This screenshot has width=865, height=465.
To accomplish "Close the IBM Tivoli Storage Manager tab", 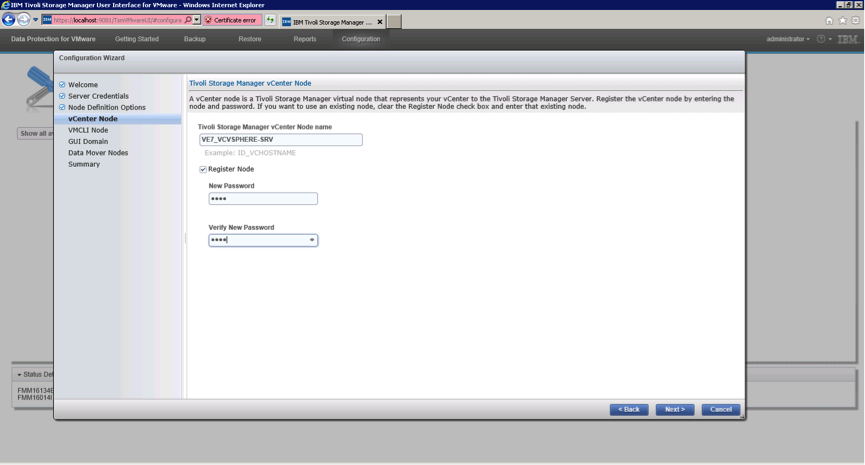I will coord(380,22).
